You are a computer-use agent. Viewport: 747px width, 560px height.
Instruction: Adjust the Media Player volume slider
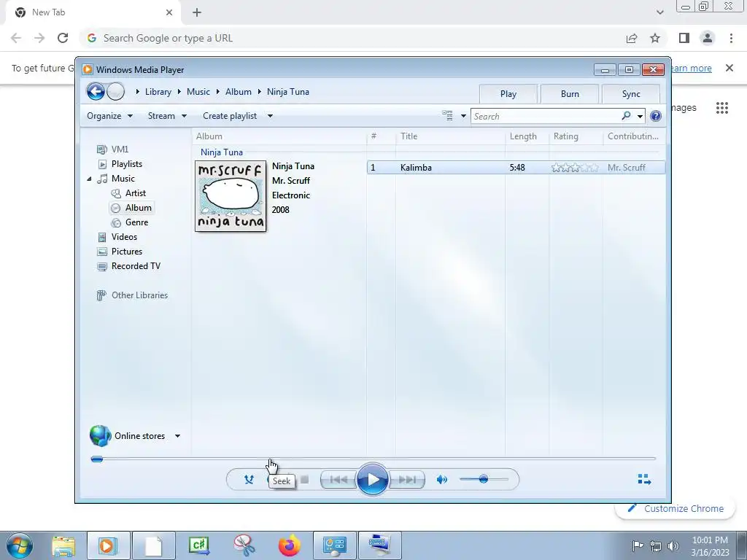point(484,479)
